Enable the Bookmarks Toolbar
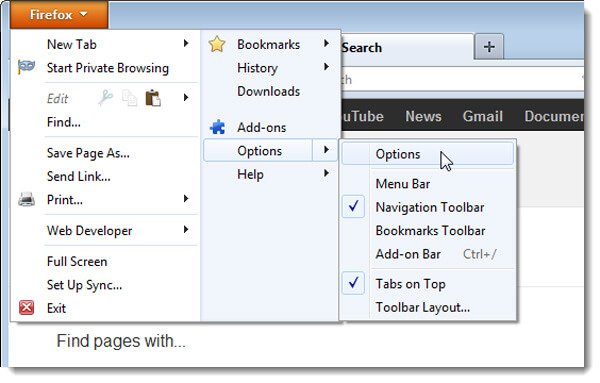600x383 pixels. tap(430, 231)
